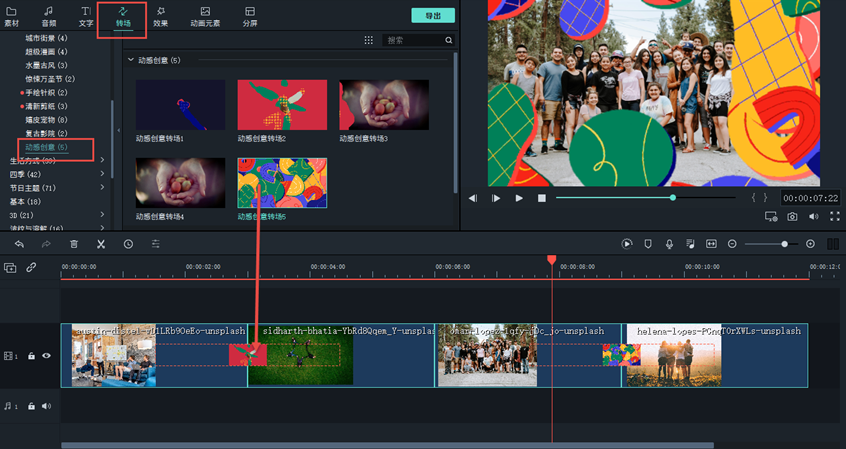
Task: Hide video track 1 with eye icon
Action: (46, 356)
